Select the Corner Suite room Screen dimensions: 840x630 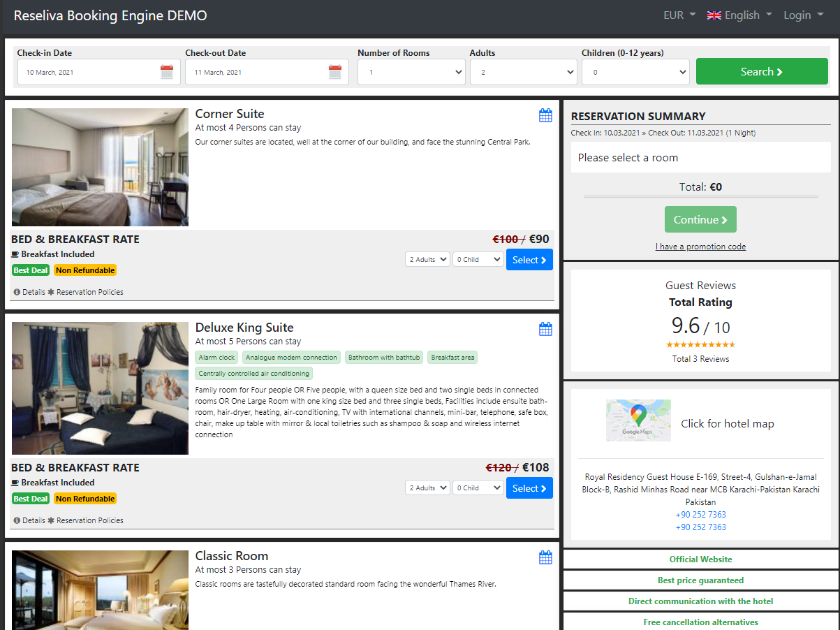click(x=529, y=260)
